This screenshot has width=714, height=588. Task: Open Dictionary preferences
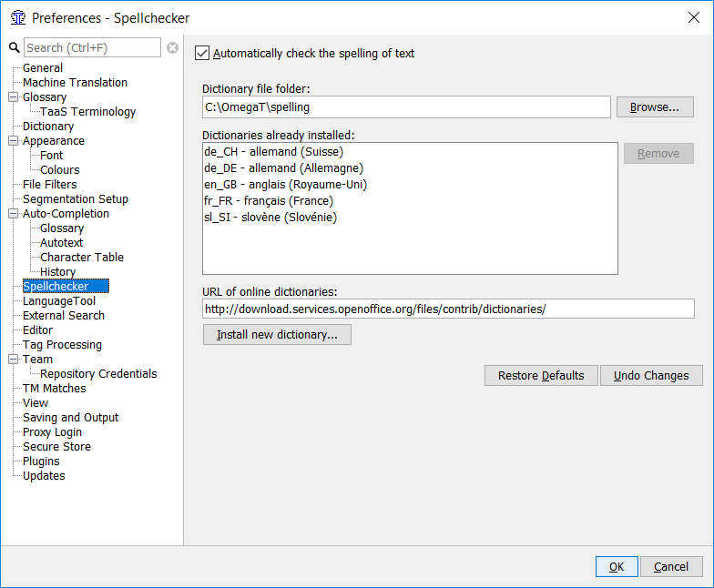pyautogui.click(x=48, y=126)
